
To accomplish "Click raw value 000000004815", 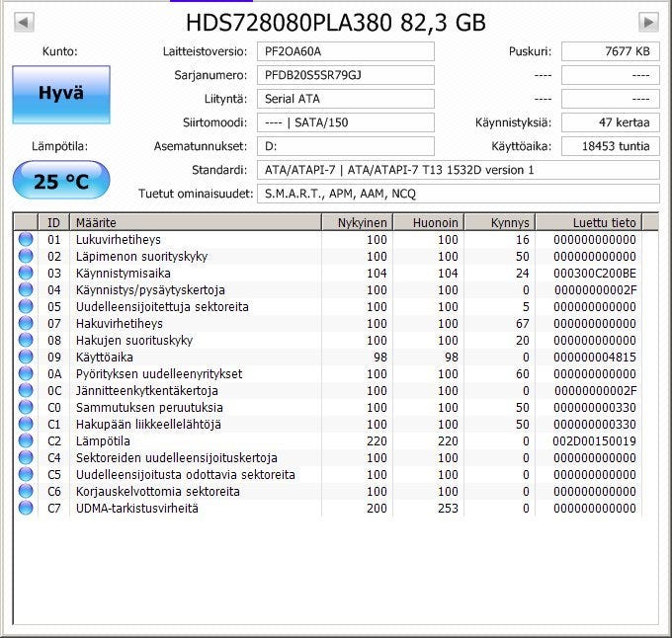I will 595,358.
